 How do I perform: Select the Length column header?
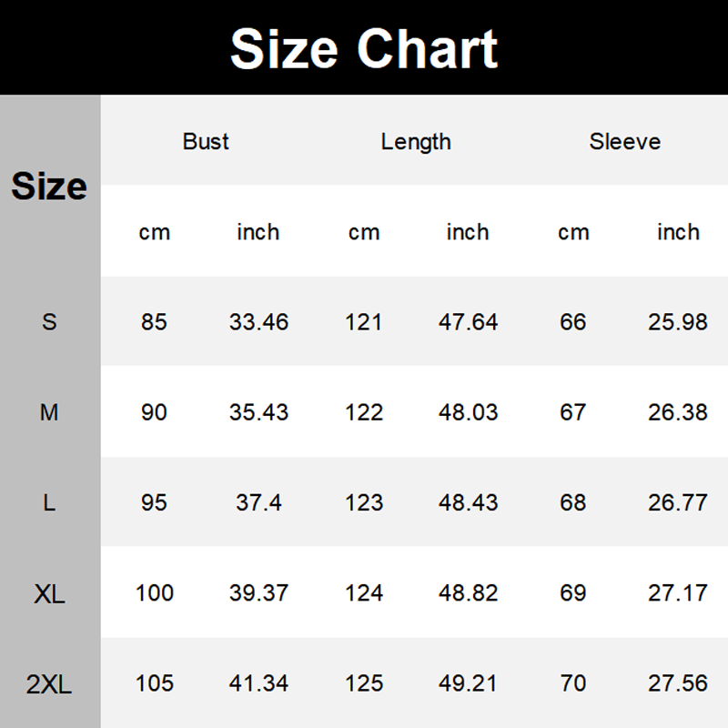tap(416, 142)
